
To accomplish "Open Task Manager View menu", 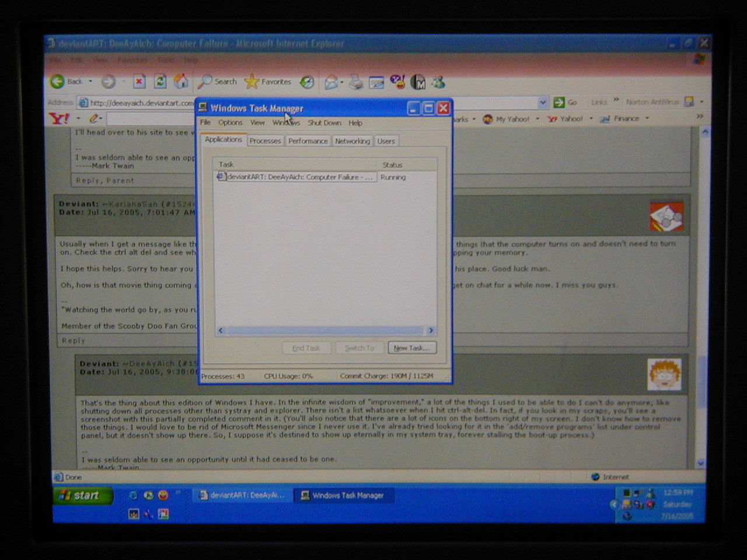I will (x=257, y=123).
